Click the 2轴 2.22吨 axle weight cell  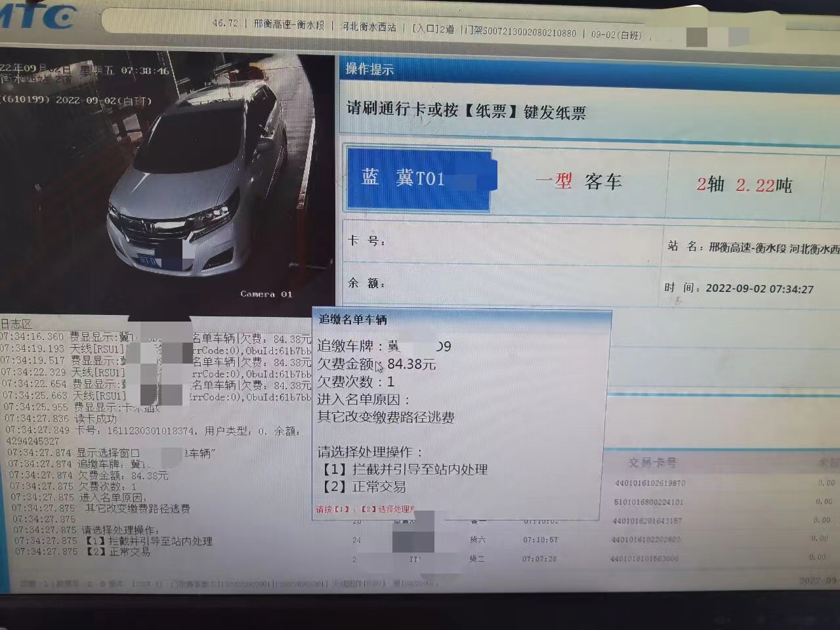[x=745, y=185]
